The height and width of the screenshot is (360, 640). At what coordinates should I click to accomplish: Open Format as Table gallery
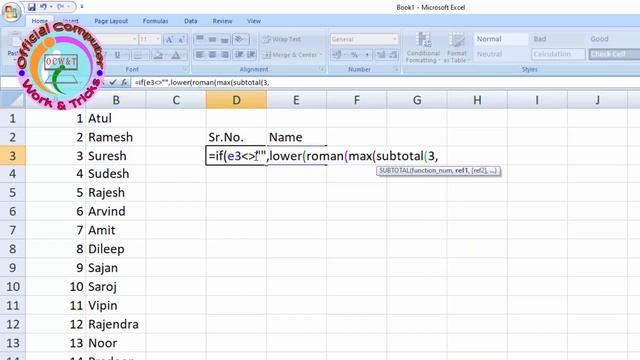pos(457,48)
